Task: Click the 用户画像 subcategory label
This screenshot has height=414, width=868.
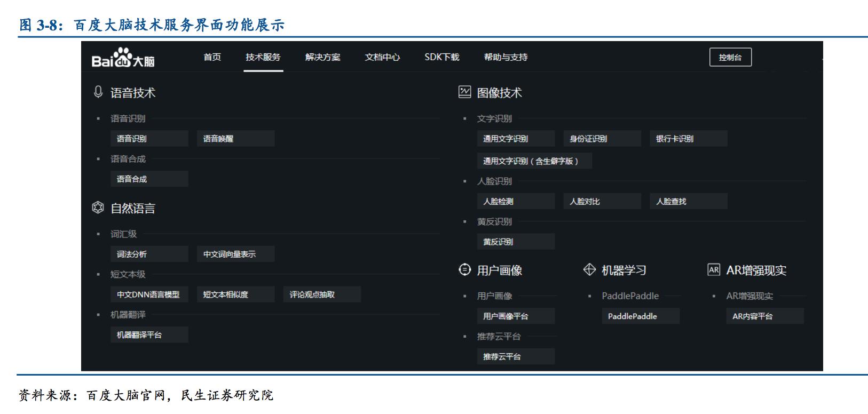Action: (494, 296)
